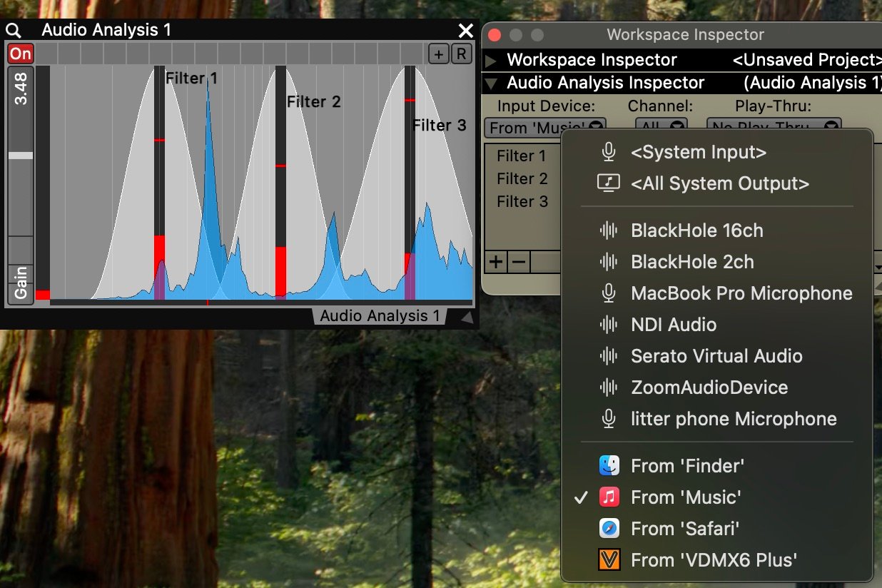The image size is (882, 588).
Task: Remove filter with the minus button
Action: click(x=519, y=262)
